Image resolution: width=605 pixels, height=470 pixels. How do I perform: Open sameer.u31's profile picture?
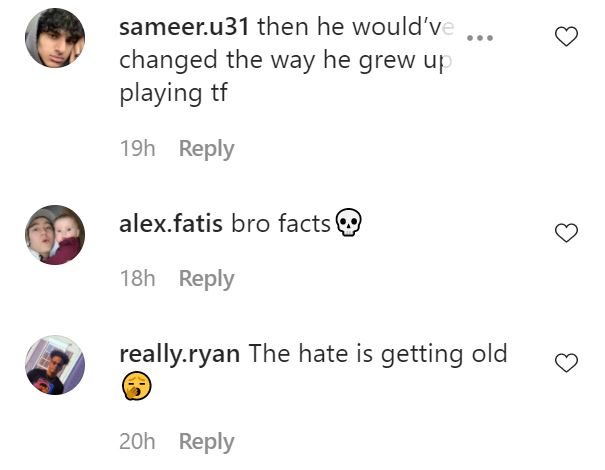coord(55,38)
